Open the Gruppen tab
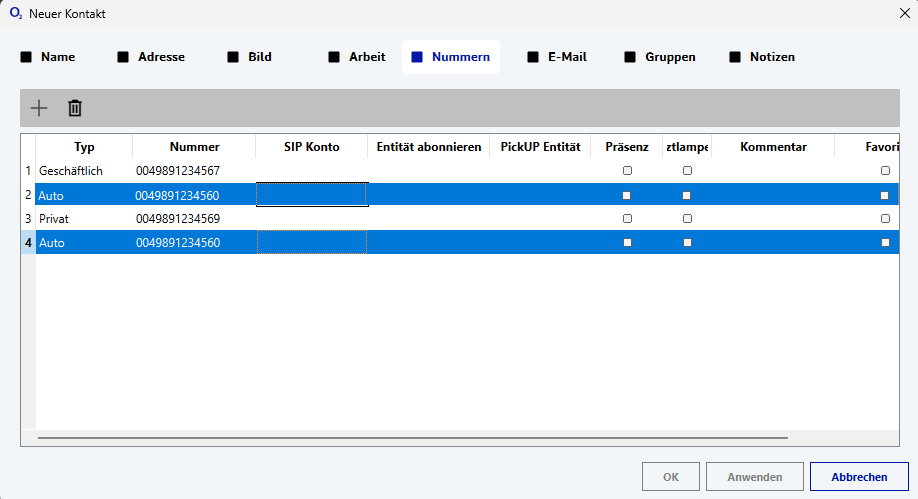The width and height of the screenshot is (918, 499). (x=670, y=57)
